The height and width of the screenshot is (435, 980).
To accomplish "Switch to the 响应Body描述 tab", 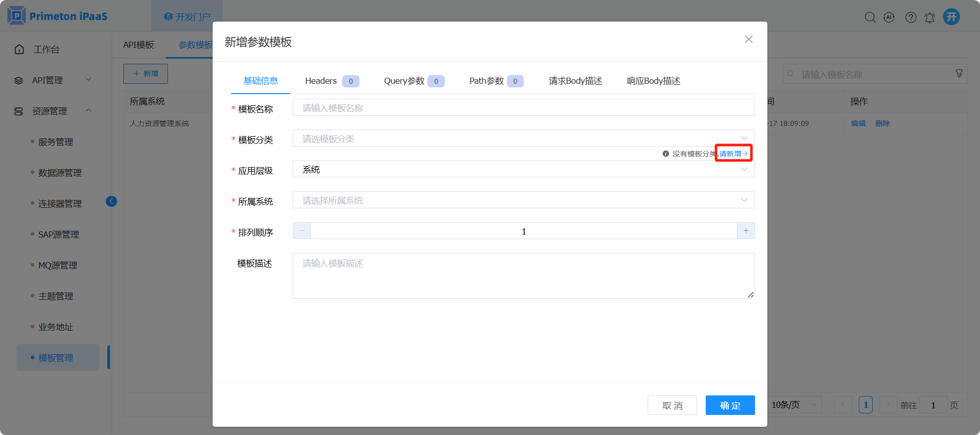I will (653, 81).
